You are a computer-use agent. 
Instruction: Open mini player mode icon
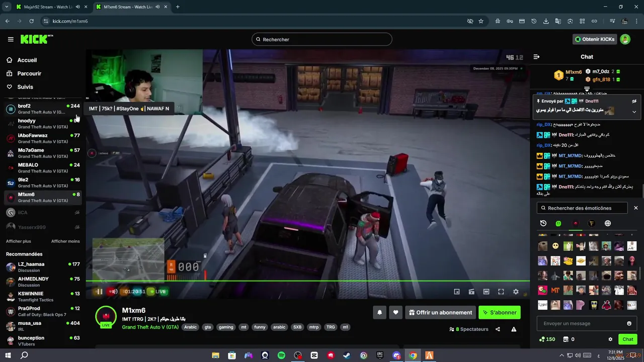pyautogui.click(x=457, y=292)
